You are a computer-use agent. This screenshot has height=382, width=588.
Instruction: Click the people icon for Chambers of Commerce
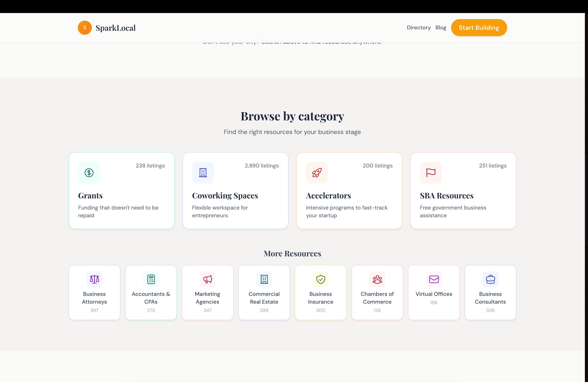[x=377, y=279]
